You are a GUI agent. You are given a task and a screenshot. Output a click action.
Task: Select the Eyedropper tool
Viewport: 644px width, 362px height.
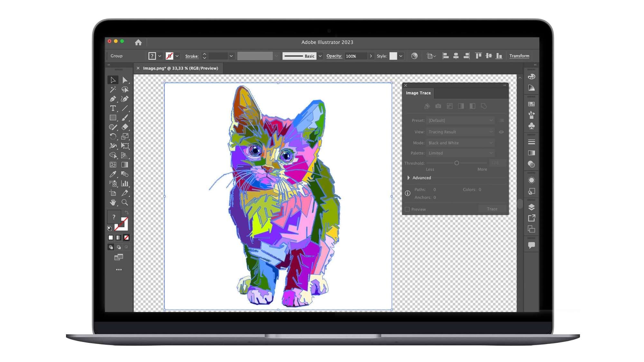[x=113, y=174]
